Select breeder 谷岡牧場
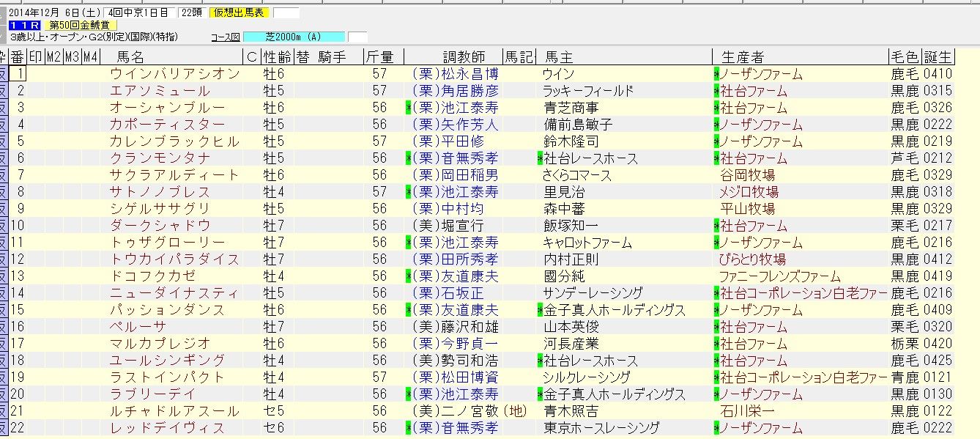Viewport: 980px width, 439px height. tap(747, 175)
